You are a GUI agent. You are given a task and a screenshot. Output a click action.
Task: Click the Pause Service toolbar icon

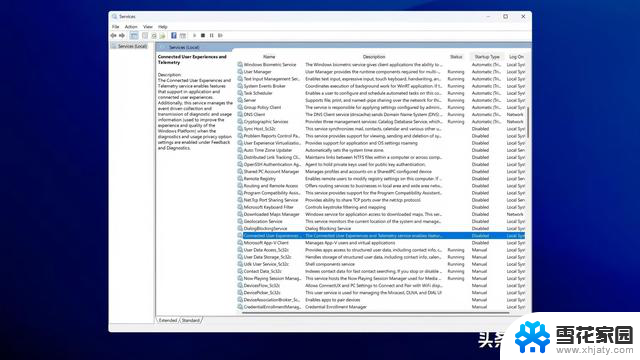211,36
